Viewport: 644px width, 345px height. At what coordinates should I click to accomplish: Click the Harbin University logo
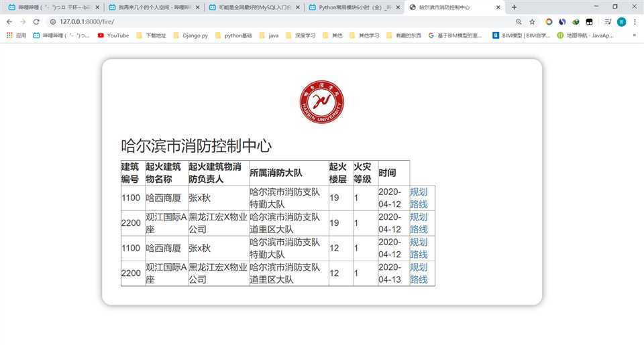pos(322,101)
